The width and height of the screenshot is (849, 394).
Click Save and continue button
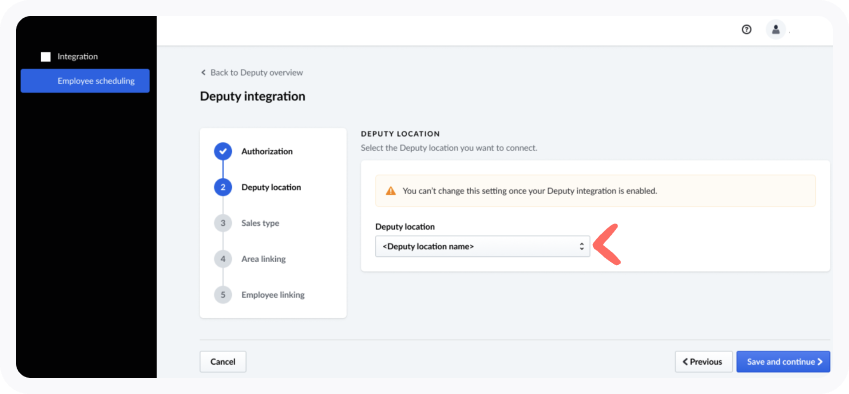pyautogui.click(x=783, y=362)
